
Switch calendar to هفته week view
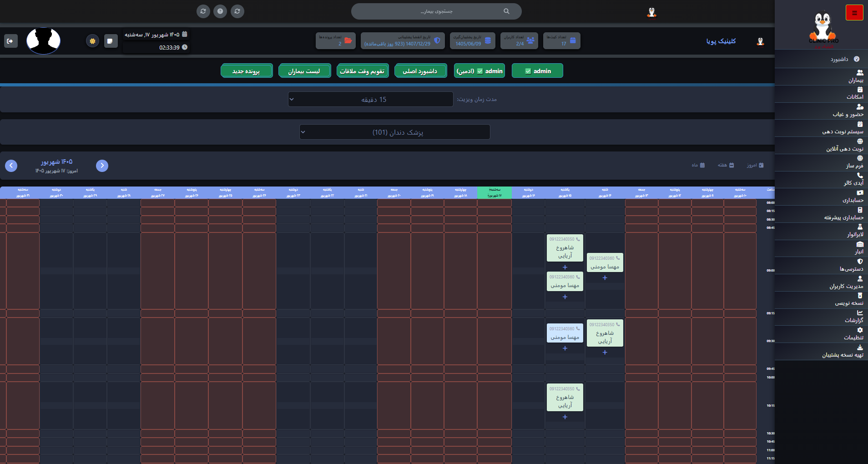(726, 165)
